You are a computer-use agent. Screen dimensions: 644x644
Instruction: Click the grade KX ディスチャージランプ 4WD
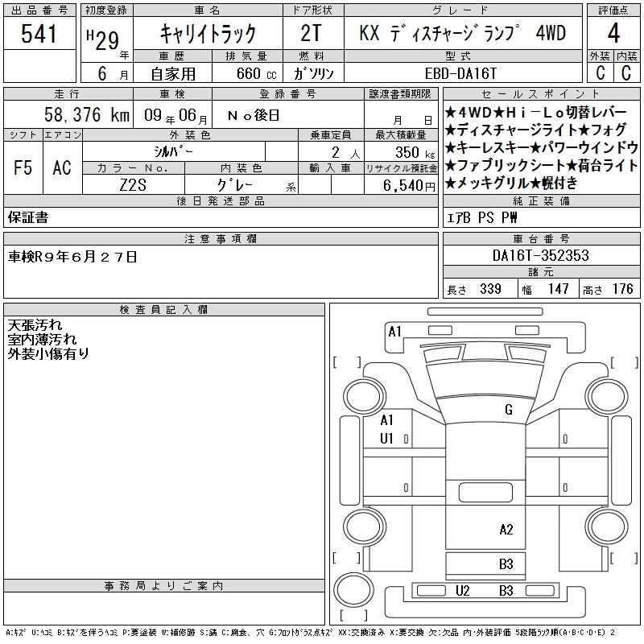(x=462, y=33)
